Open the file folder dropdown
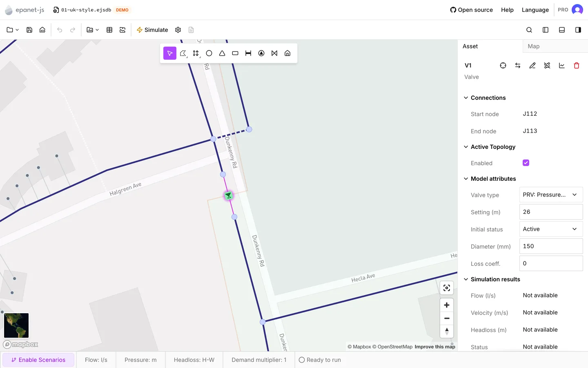This screenshot has width=588, height=368. 13,30
